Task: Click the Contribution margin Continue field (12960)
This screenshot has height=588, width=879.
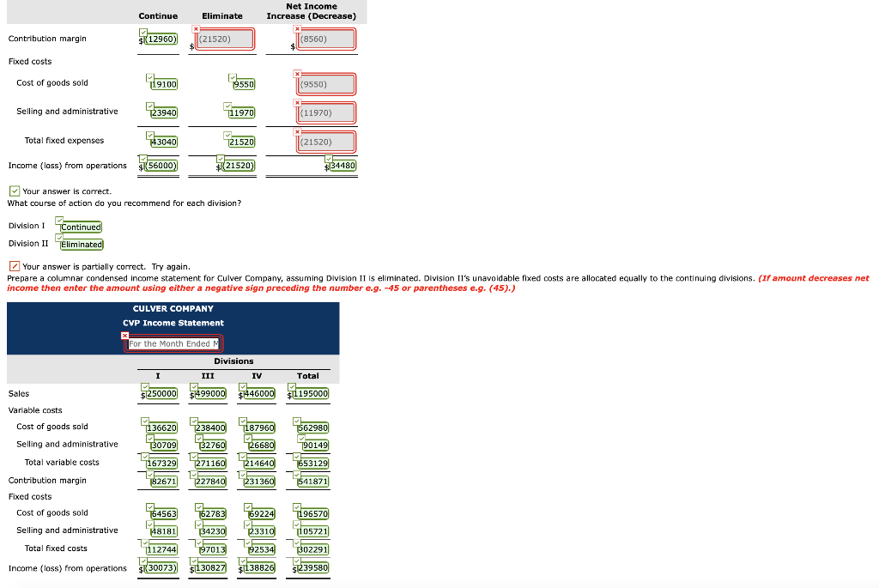Action: 161,39
